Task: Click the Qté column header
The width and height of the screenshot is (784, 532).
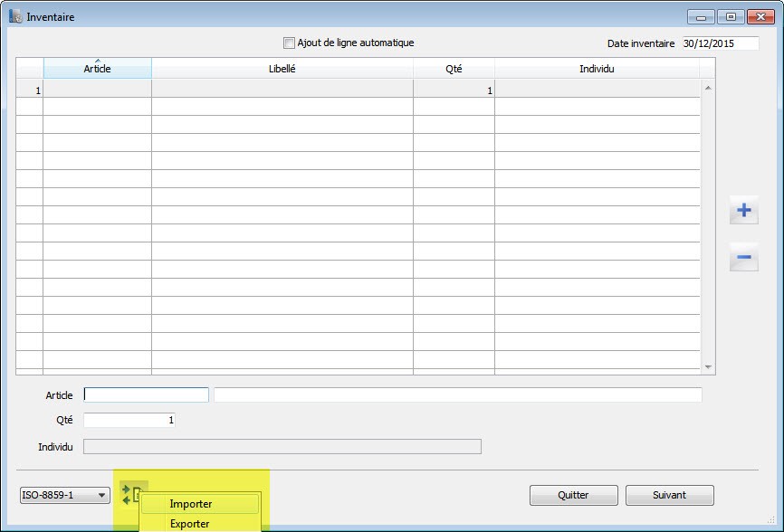Action: [454, 69]
